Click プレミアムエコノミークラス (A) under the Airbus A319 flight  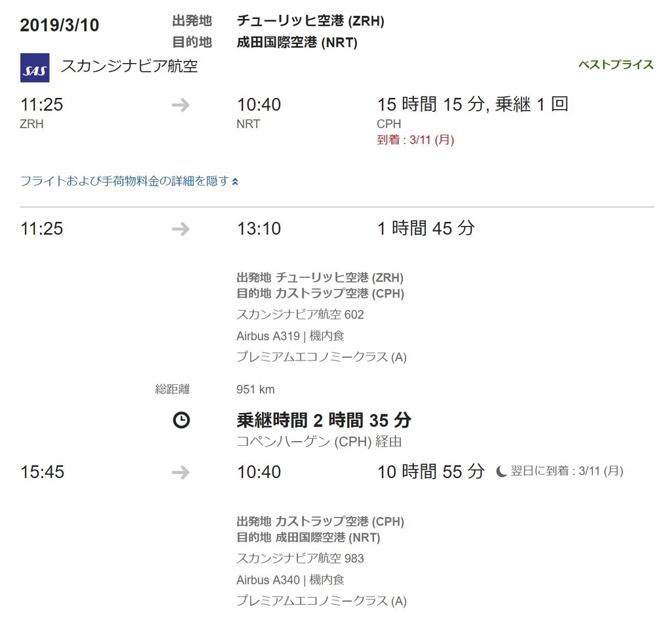[322, 357]
